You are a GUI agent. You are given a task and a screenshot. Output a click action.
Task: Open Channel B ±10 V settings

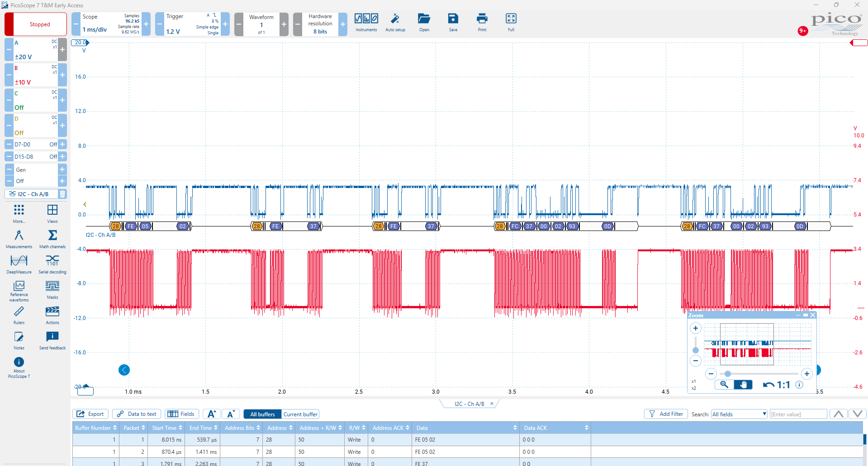click(x=36, y=75)
